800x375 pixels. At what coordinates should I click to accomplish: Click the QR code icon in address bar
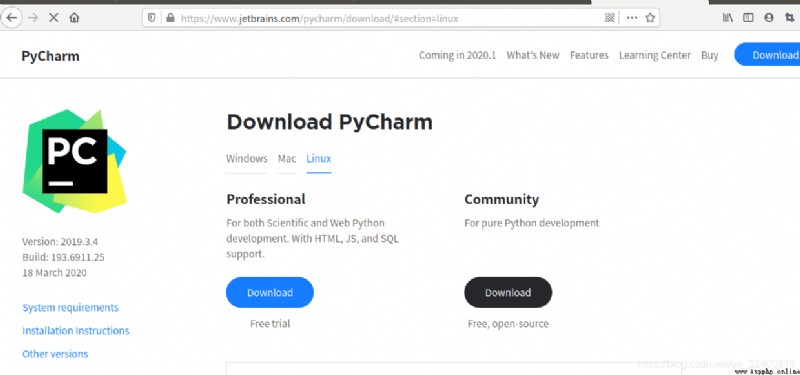click(609, 18)
